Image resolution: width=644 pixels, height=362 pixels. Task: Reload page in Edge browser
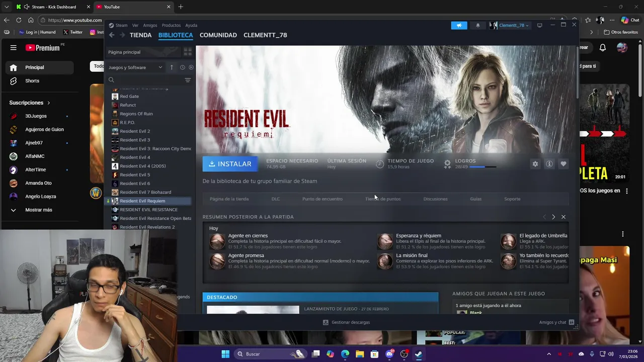point(19,20)
